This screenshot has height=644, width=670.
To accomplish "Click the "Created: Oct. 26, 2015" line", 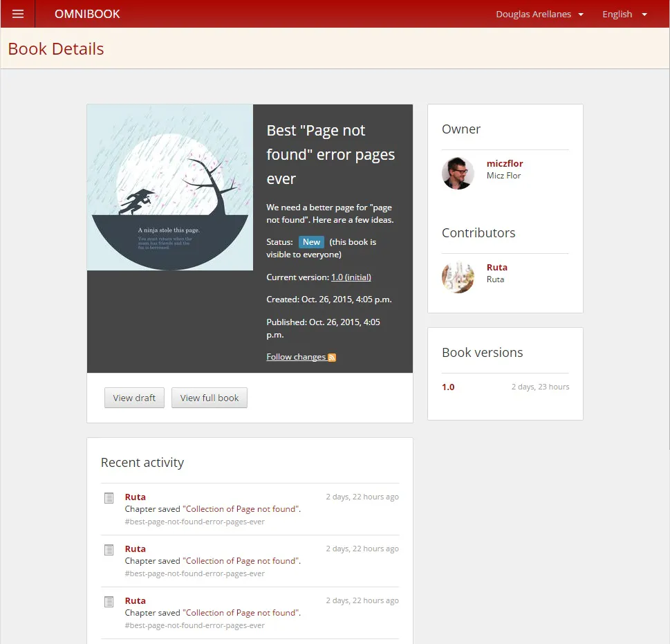I will coord(329,299).
